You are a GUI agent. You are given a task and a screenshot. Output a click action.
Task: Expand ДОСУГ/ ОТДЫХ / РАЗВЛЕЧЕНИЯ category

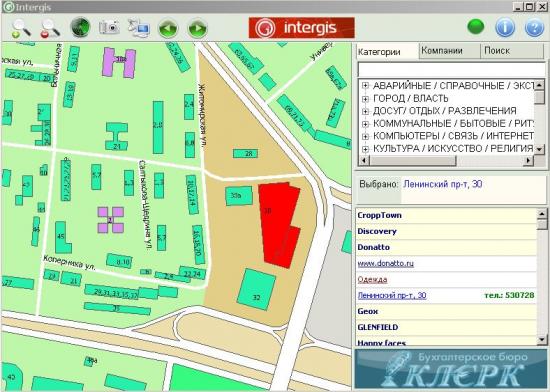click(365, 111)
